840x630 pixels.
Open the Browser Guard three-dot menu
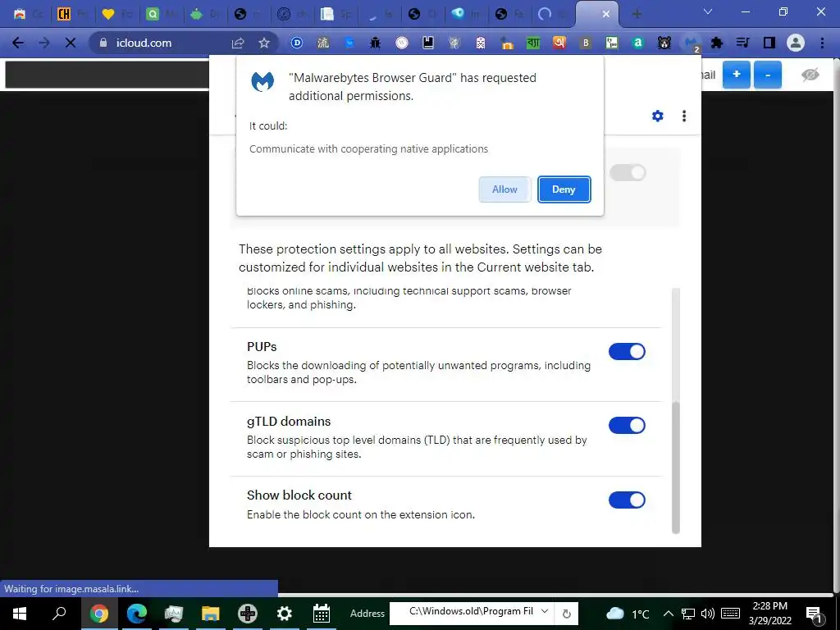pyautogui.click(x=684, y=116)
